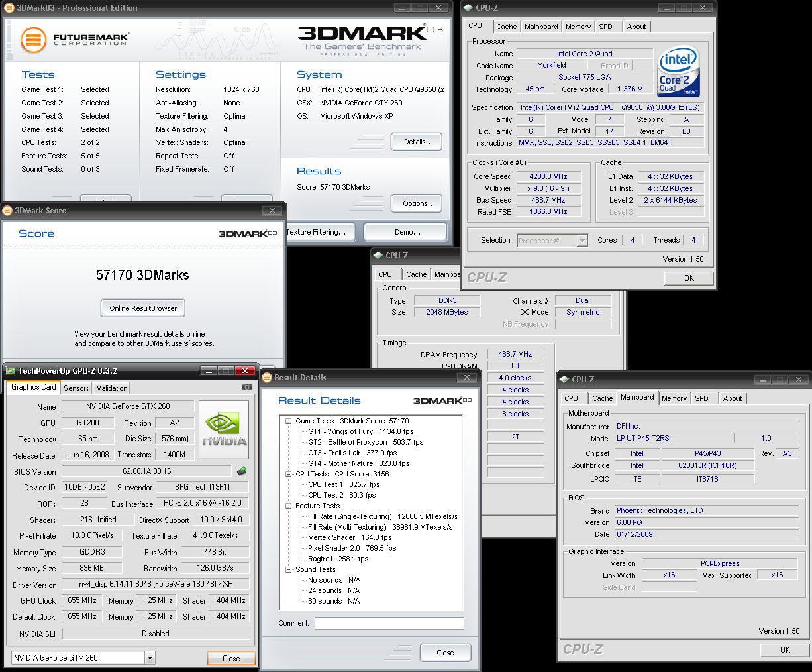Screen dimensions: 812x672
Task: Click the Mainboard CPU-Z window title icon
Action: [564, 380]
